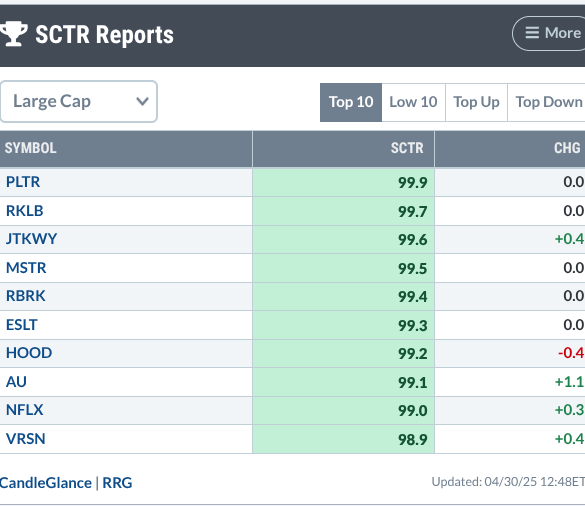The image size is (585, 506).
Task: Open the VRSN symbol link
Action: coord(26,439)
